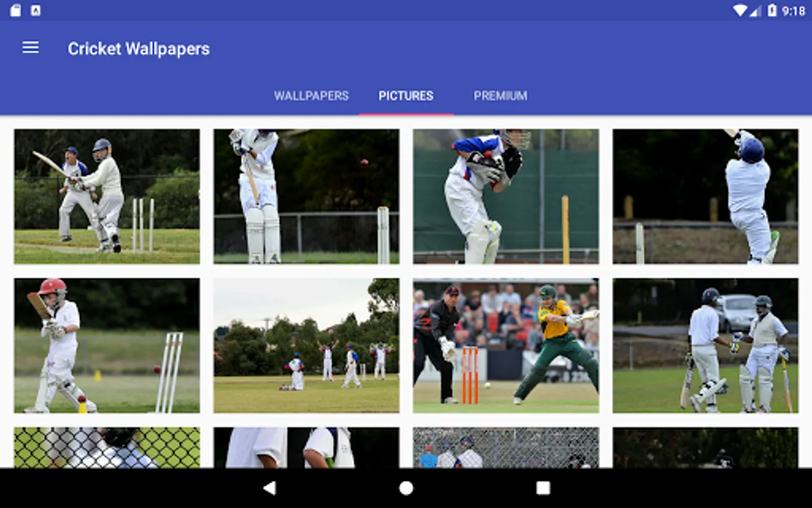This screenshot has height=508, width=812.
Task: Switch to the Wallpapers tab
Action: tap(311, 96)
